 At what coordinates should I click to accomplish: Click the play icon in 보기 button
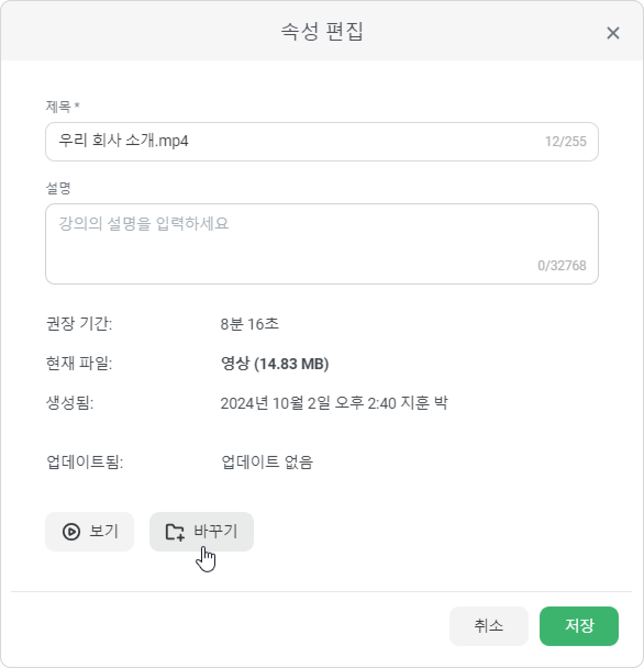pyautogui.click(x=71, y=532)
